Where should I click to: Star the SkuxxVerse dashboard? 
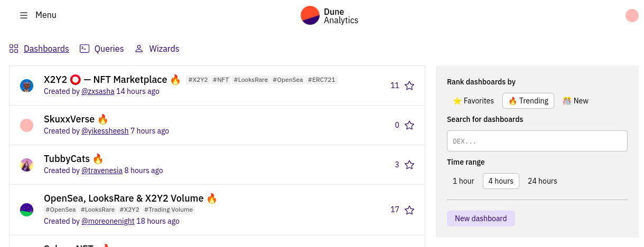(409, 125)
